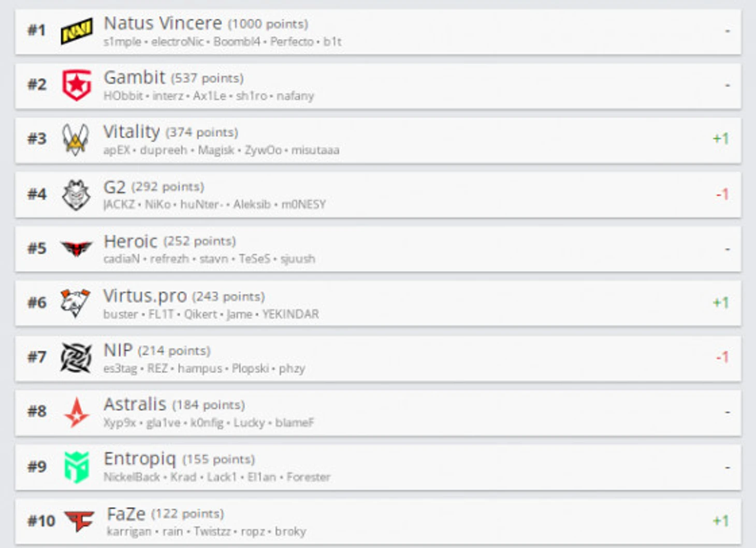Open the Natus Vincere team name
Viewport: 756px width, 548px height.
pos(163,23)
